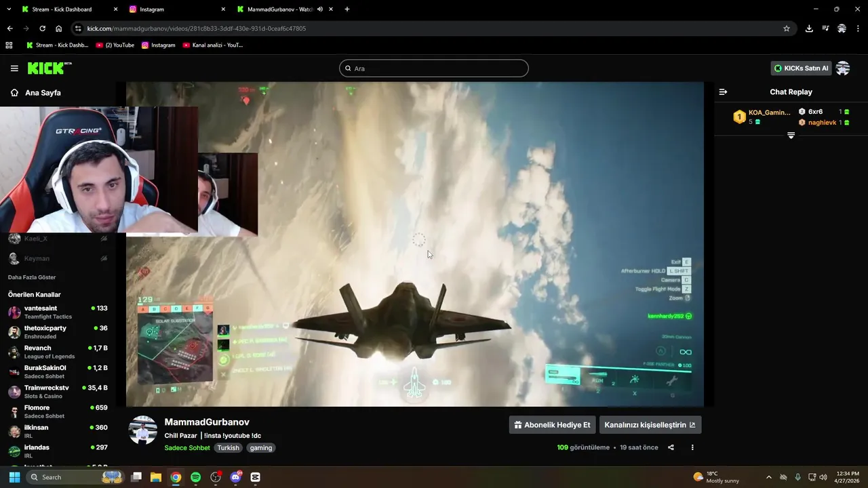Viewport: 868px width, 488px height.
Task: Click Windows taskbar Search box
Action: [76, 477]
